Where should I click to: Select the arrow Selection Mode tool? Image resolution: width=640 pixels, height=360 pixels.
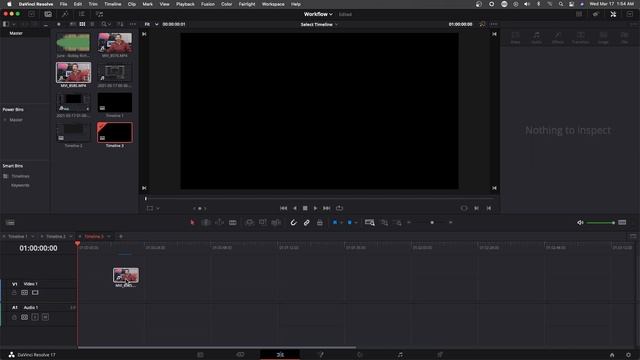192,222
